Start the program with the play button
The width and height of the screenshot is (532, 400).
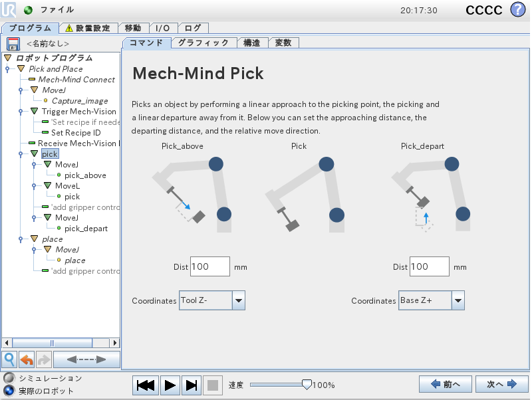tap(170, 385)
